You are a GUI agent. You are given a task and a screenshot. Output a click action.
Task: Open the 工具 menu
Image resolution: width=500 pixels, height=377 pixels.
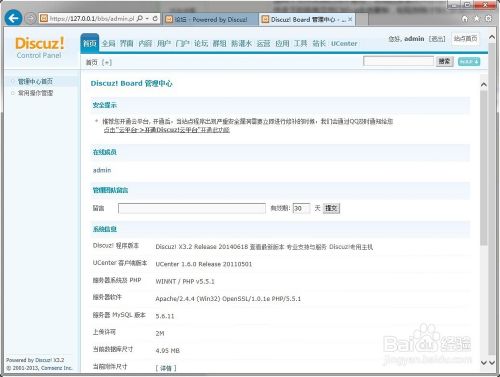[300, 43]
